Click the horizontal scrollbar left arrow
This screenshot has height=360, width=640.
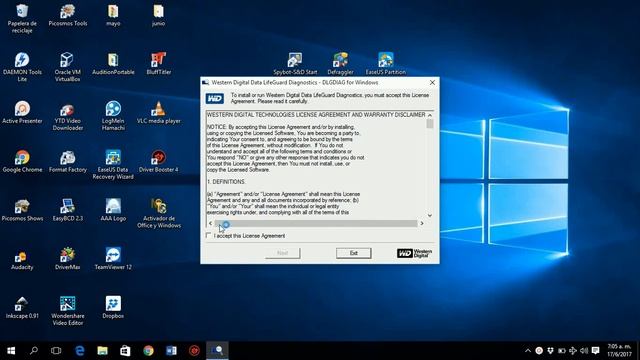[x=210, y=223]
